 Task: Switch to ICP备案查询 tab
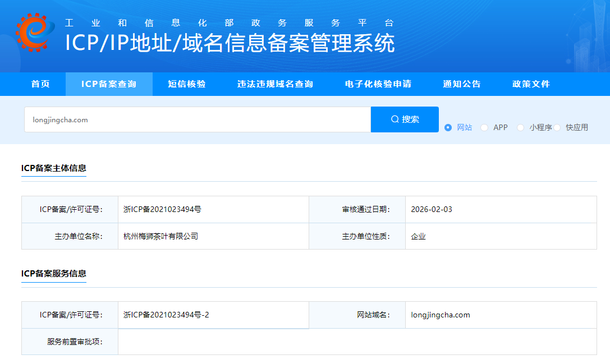[x=109, y=84]
